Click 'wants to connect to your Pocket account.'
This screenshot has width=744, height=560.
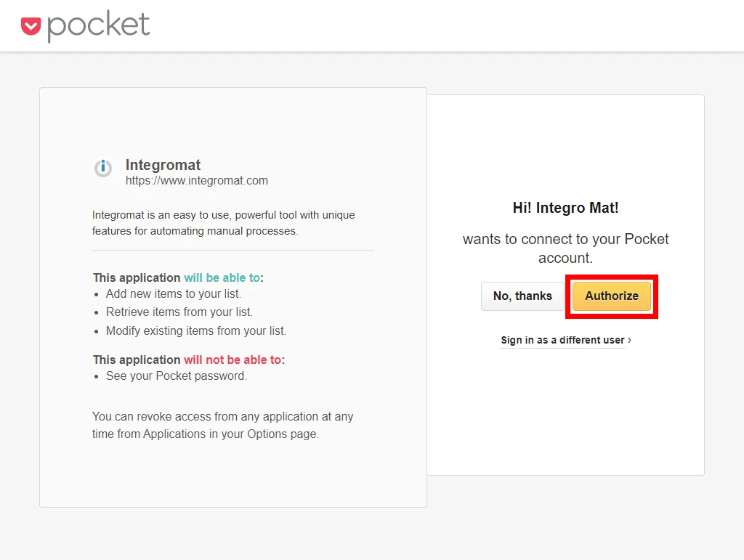click(x=565, y=248)
